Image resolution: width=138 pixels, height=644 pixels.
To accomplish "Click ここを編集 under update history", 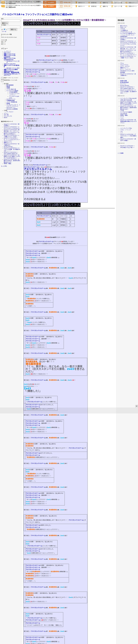I will point(120,153).
